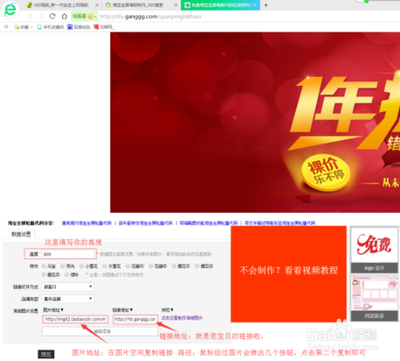Click the 继续添加 button
The image size is (400, 361).
click(100, 331)
